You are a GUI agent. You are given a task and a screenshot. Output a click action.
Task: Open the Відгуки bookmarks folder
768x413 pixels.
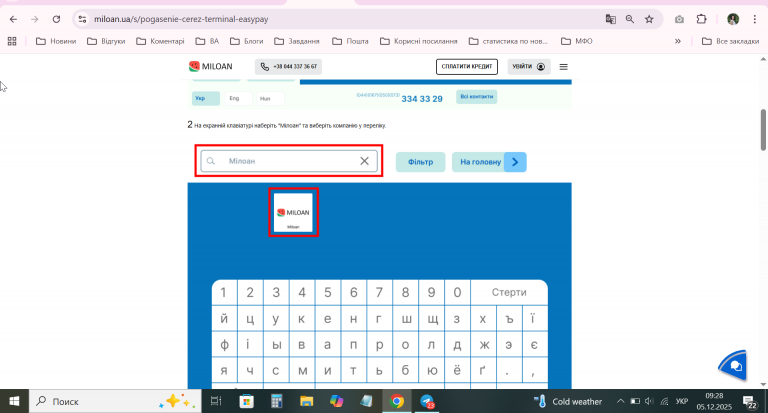[x=106, y=41]
